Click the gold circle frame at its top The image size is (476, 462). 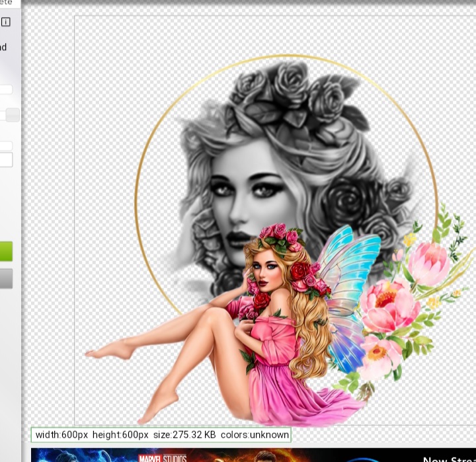(286, 57)
